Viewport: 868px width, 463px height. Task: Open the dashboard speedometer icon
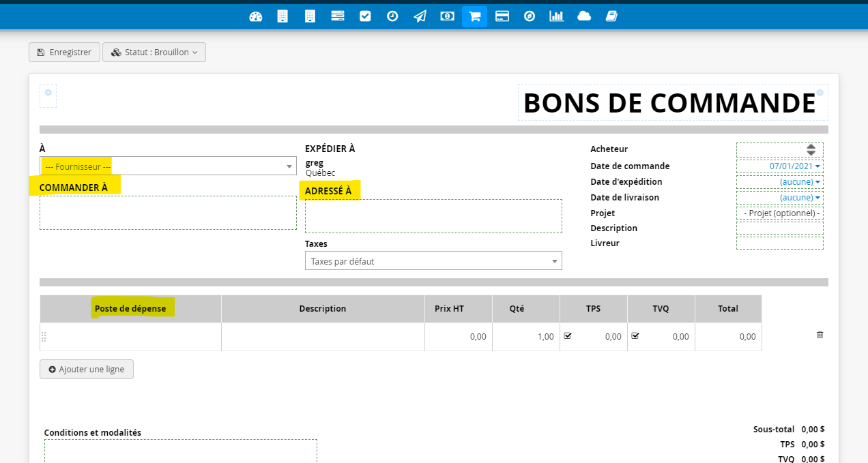(255, 16)
